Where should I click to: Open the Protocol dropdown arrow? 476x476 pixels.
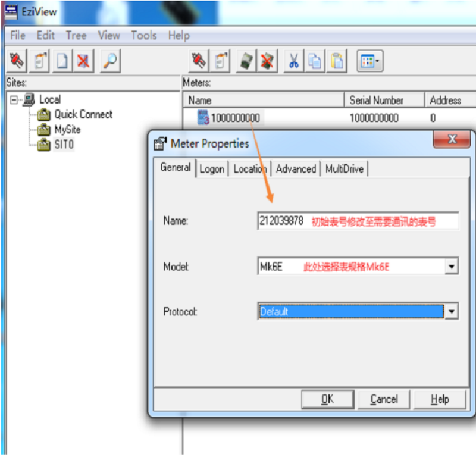452,311
